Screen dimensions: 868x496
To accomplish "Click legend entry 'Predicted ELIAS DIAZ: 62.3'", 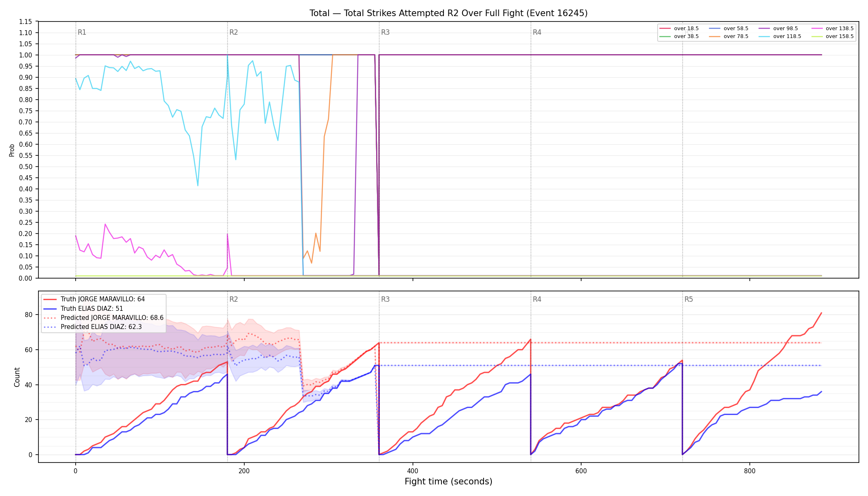I will click(x=93, y=327).
